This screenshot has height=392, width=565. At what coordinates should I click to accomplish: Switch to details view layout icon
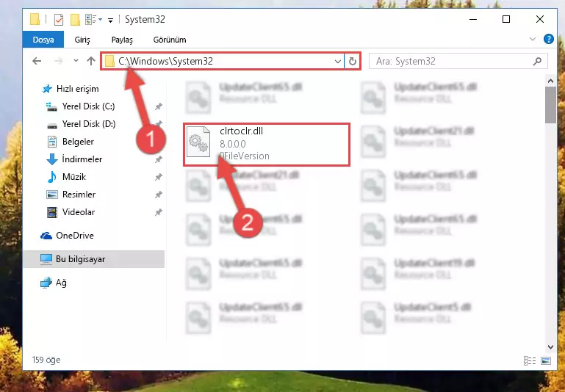[529, 360]
